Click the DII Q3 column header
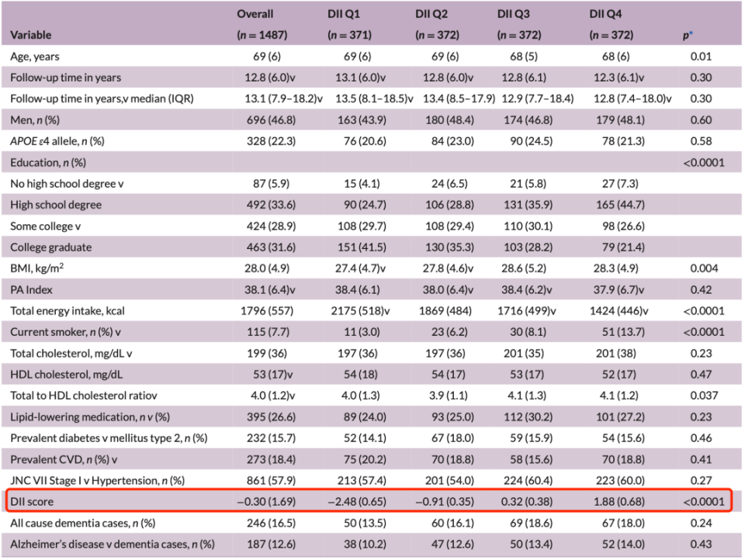 [x=517, y=14]
